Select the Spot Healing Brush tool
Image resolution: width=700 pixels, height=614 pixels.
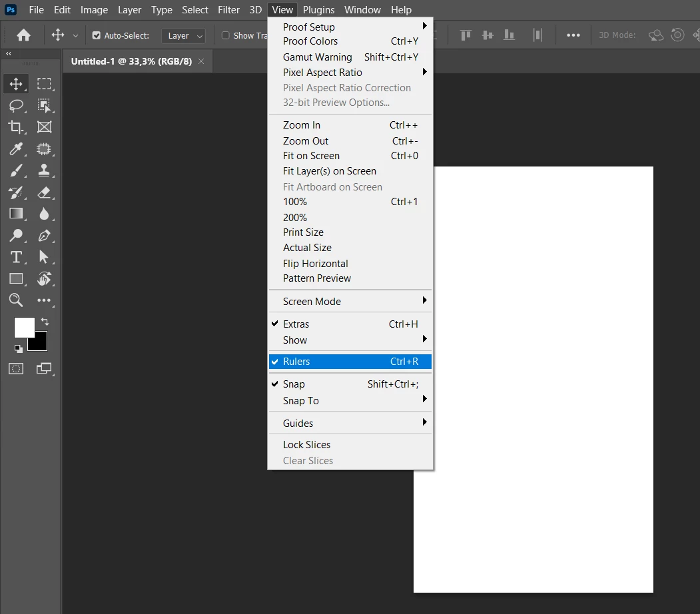(44, 149)
